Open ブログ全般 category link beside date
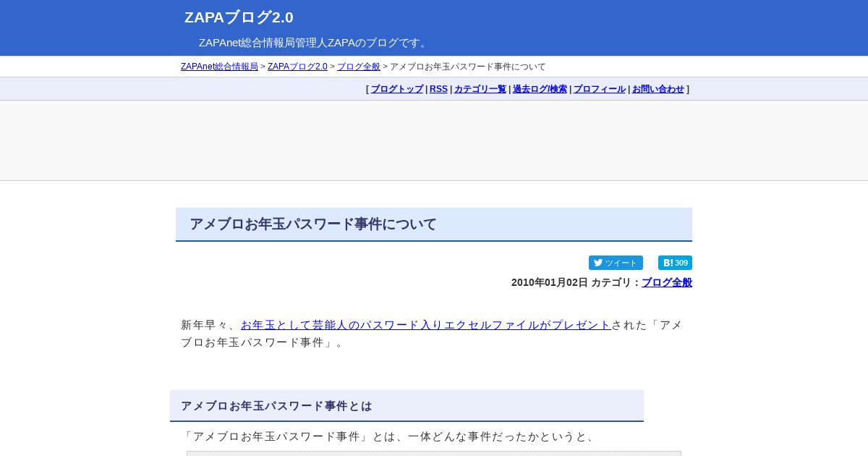The height and width of the screenshot is (456, 868). [667, 282]
